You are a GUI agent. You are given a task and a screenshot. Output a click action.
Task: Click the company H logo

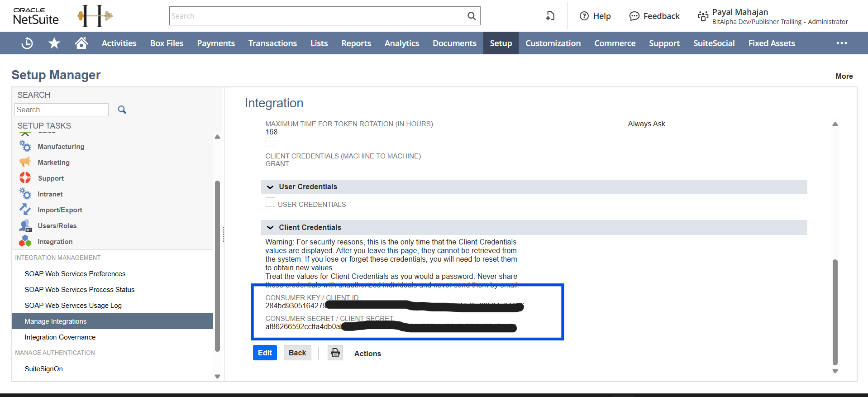(95, 16)
